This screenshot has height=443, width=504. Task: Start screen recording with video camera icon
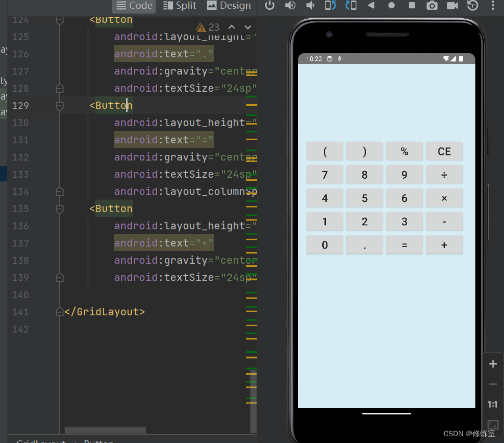coord(452,6)
